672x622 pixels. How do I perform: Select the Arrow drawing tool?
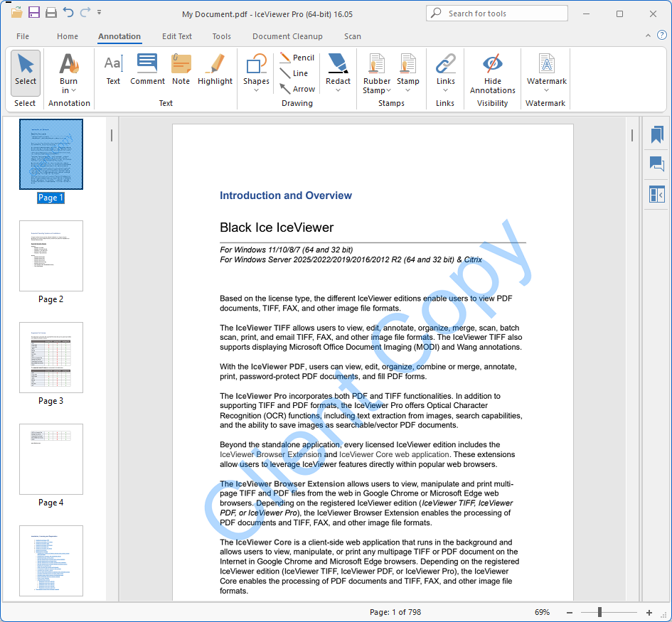[297, 89]
